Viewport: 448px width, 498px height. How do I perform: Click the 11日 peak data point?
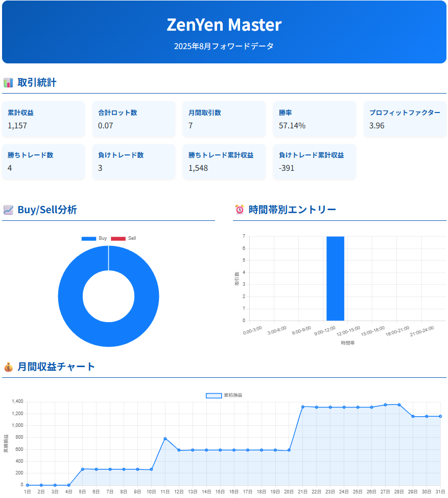click(165, 439)
